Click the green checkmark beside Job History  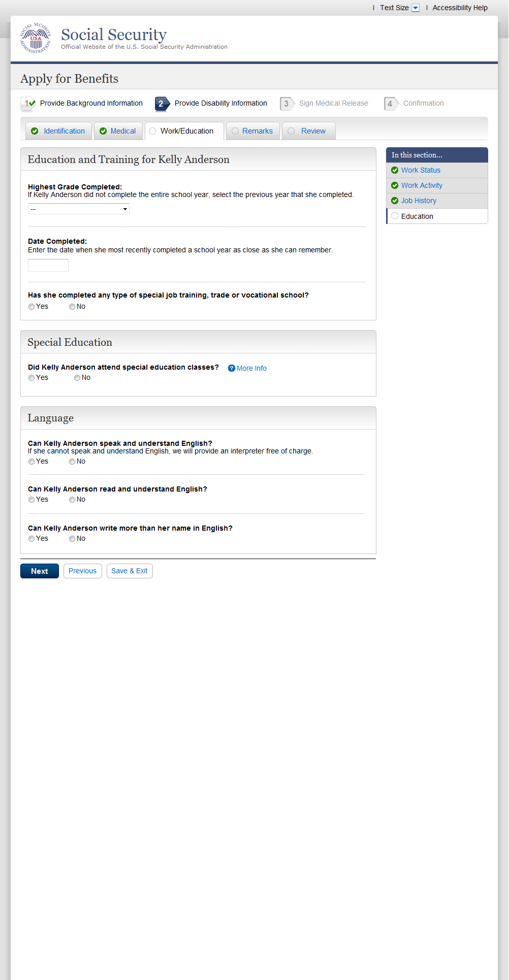click(x=395, y=201)
